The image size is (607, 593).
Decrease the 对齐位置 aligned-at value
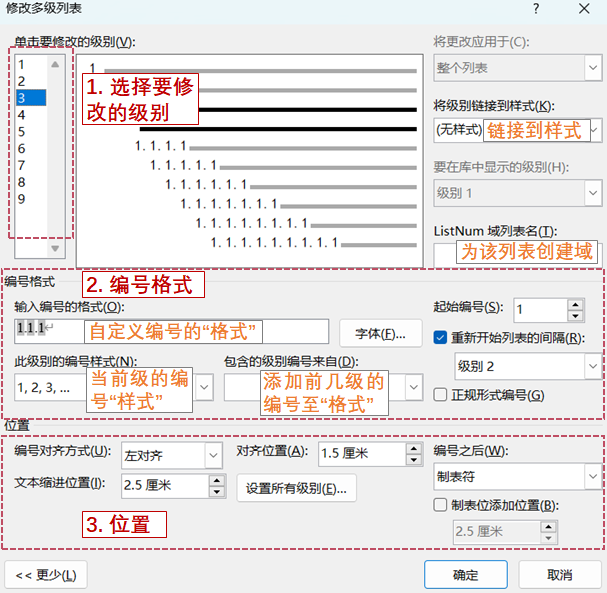point(414,459)
